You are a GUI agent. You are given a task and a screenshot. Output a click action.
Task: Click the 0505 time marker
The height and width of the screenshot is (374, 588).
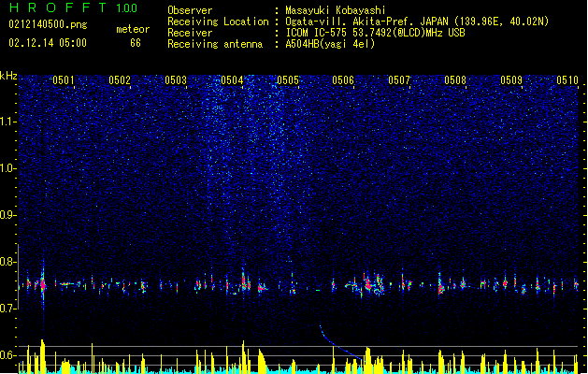[x=288, y=80]
